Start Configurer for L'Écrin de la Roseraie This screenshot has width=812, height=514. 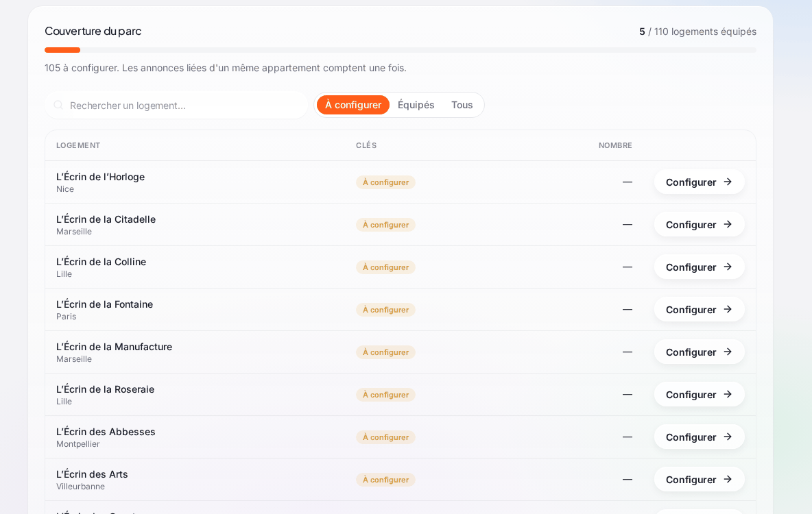(x=699, y=395)
